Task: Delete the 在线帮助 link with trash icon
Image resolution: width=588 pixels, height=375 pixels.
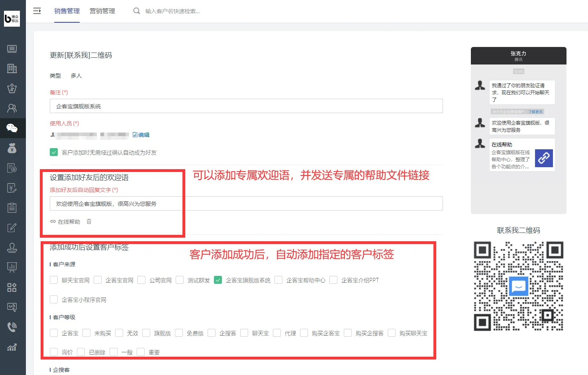Action: click(89, 221)
